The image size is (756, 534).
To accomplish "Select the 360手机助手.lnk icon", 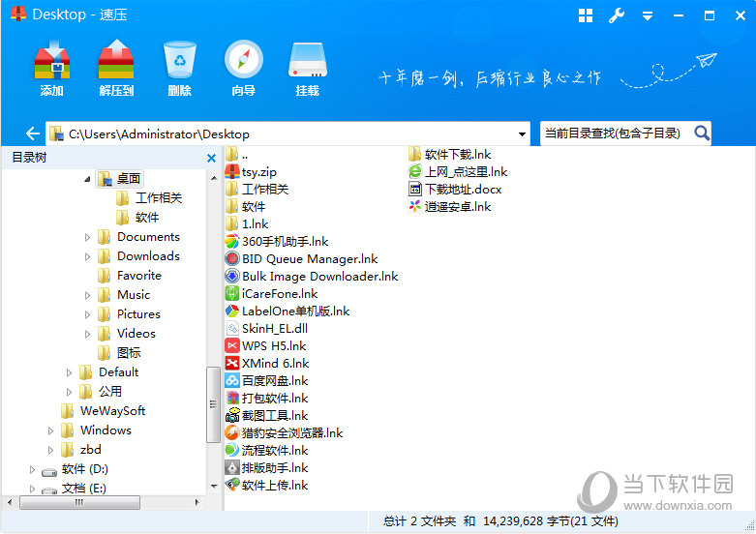I will click(232, 242).
